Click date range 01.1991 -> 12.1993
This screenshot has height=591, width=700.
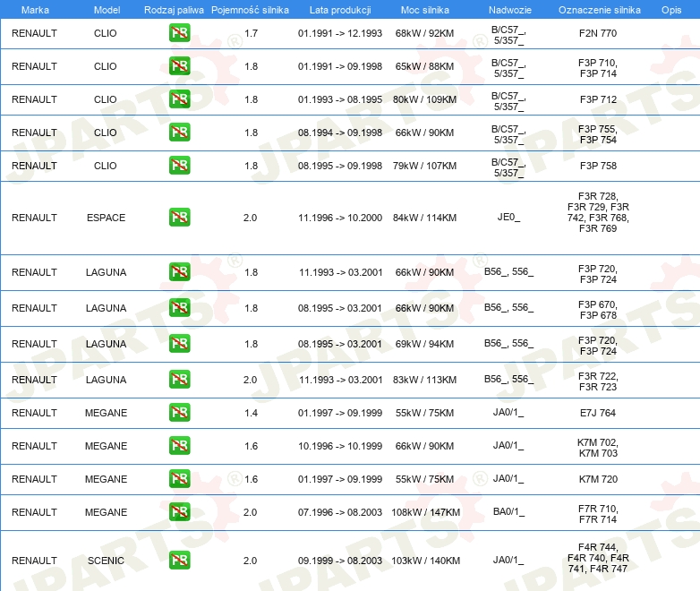point(340,33)
